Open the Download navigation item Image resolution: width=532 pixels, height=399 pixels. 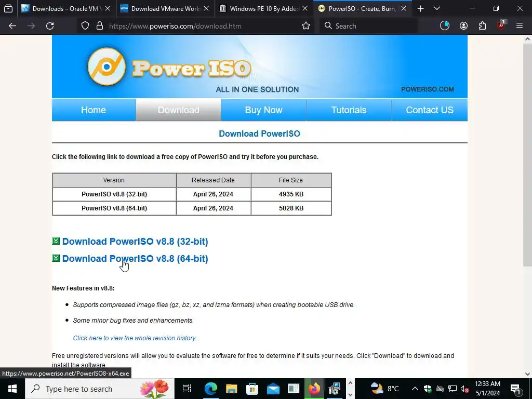[x=179, y=110]
